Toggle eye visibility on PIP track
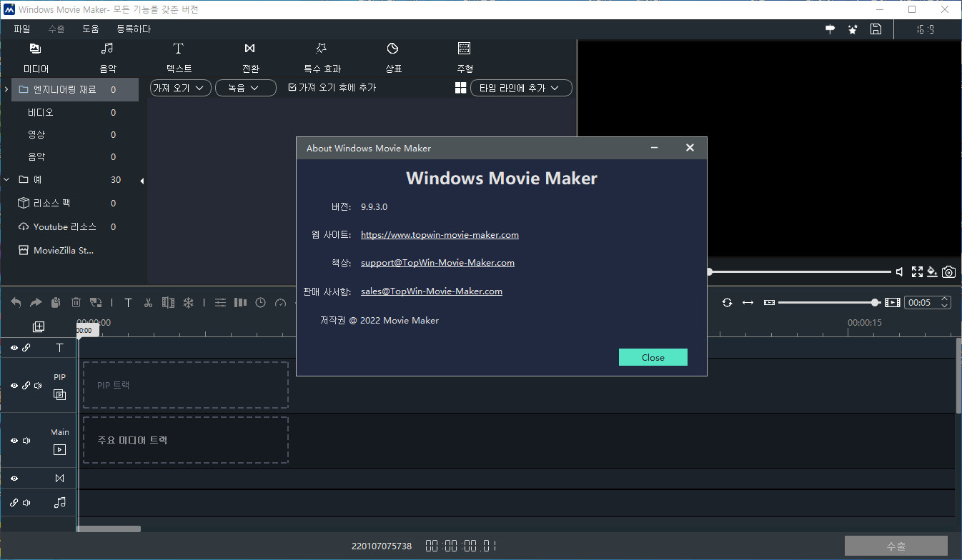Viewport: 962px width, 560px height. (x=14, y=386)
